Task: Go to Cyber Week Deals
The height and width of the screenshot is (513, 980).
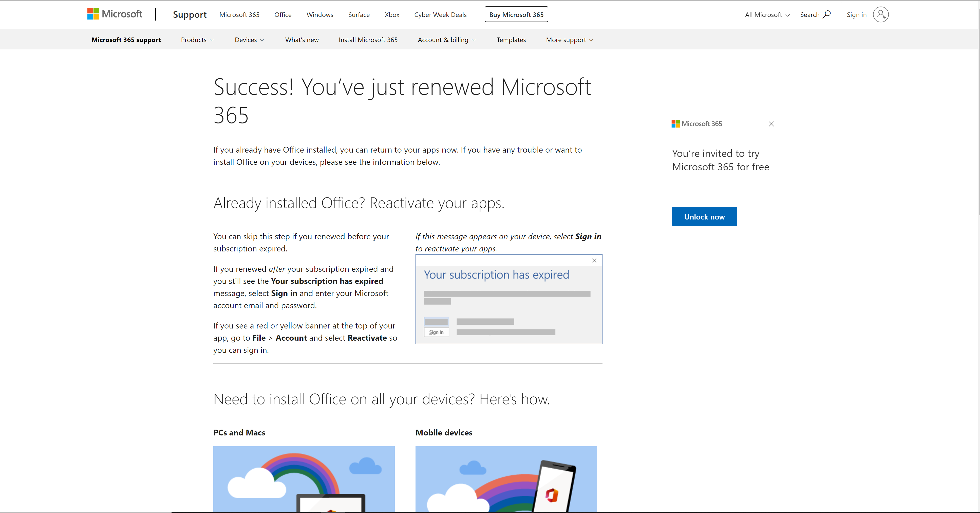Action: 440,14
